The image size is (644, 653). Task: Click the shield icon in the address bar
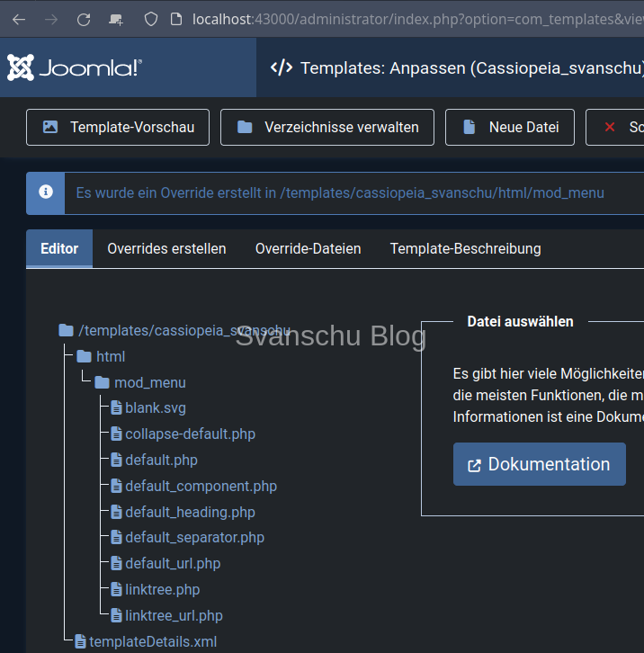151,19
